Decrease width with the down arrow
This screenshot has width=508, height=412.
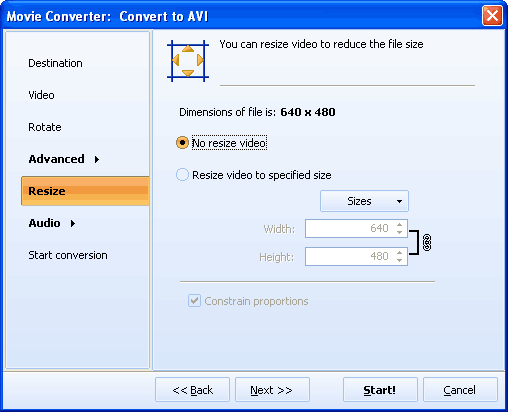click(x=399, y=232)
